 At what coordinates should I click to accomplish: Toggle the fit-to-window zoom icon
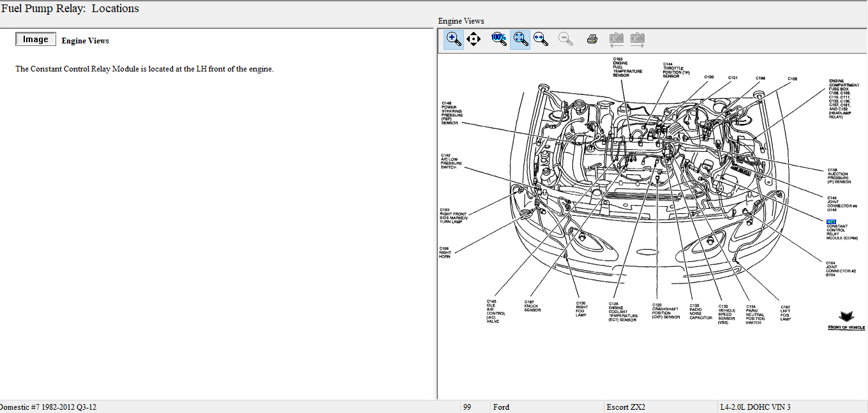coord(520,39)
